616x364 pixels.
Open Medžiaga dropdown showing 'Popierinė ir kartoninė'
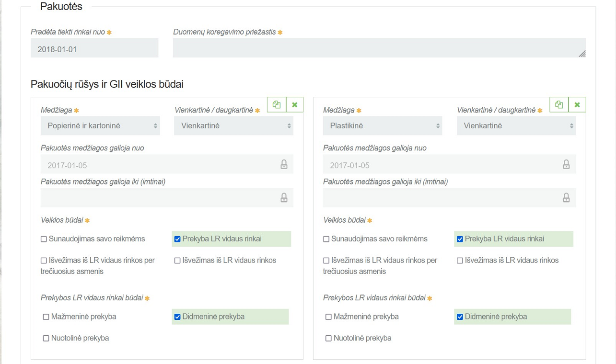coord(100,125)
